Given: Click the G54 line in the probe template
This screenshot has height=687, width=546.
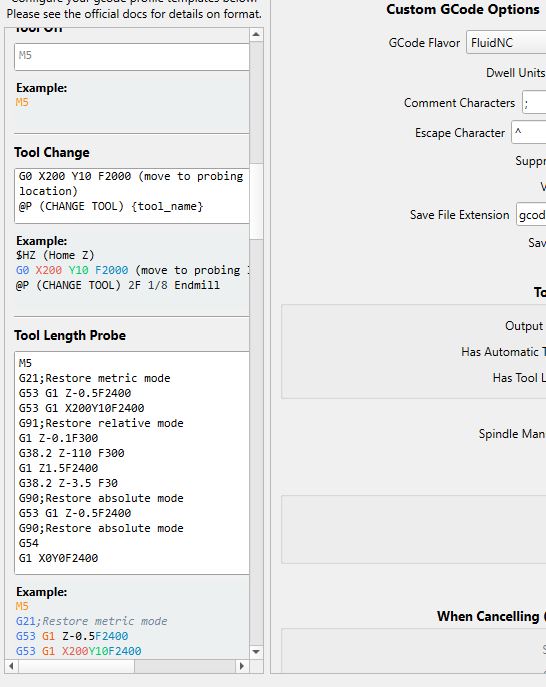Looking at the screenshot, I should tap(28, 543).
